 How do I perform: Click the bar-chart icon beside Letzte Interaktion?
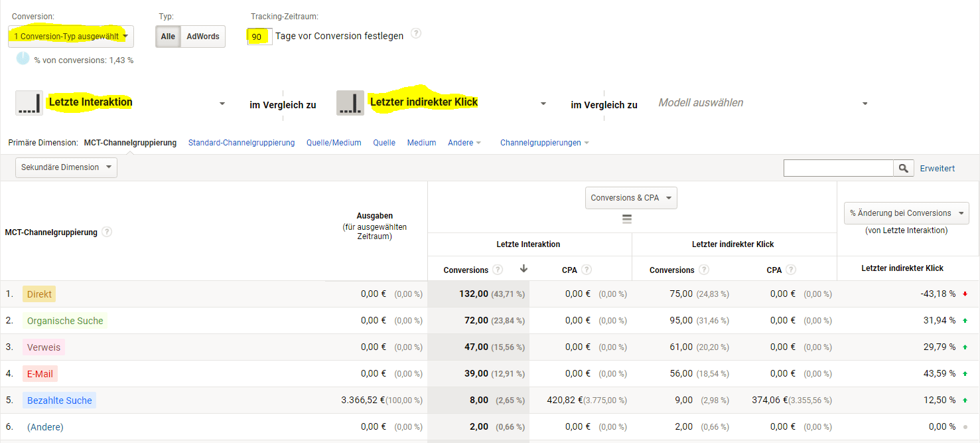click(x=29, y=103)
